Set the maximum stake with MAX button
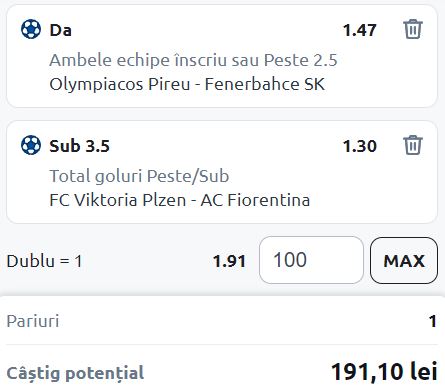Screen dimensions: 445x389 (404, 260)
